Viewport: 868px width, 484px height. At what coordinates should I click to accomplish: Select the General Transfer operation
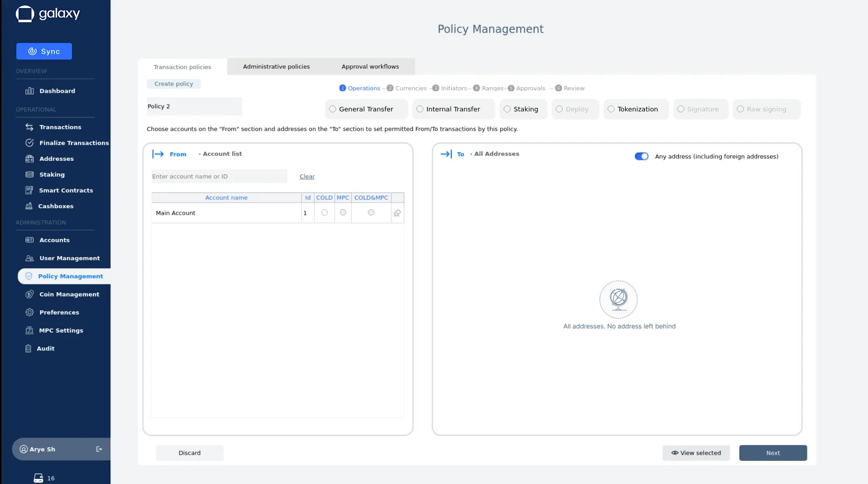tap(366, 109)
